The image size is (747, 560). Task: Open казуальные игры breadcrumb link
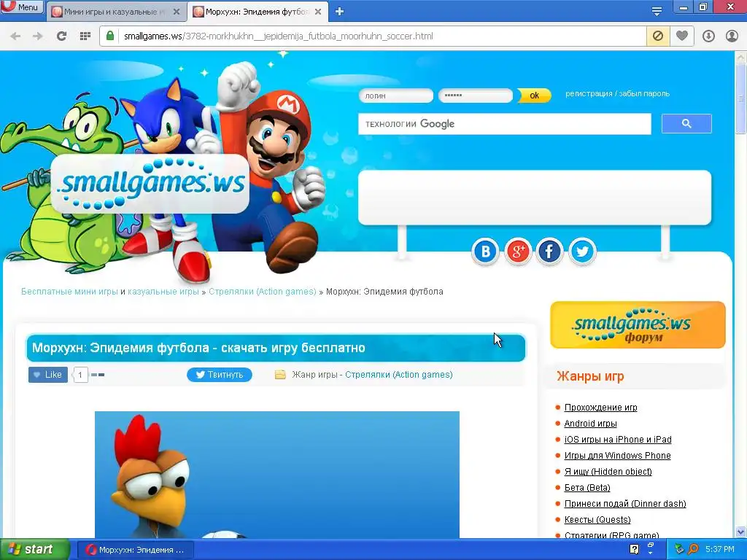pyautogui.click(x=163, y=292)
